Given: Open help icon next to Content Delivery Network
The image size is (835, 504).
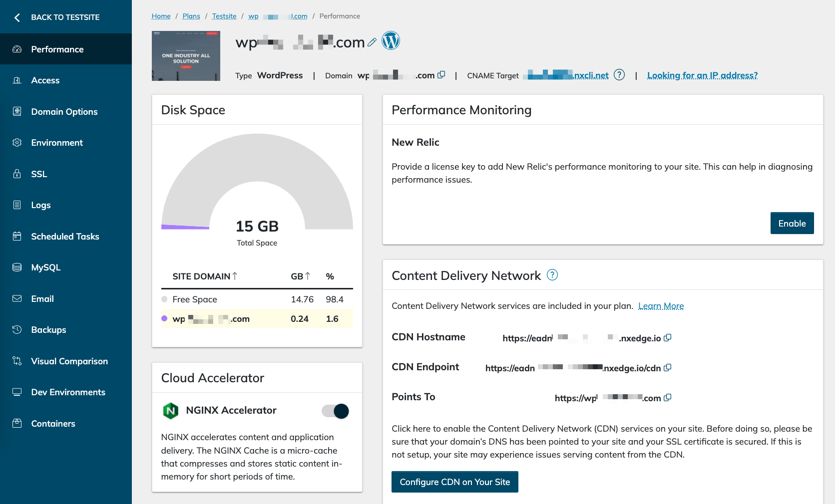Looking at the screenshot, I should 552,275.
